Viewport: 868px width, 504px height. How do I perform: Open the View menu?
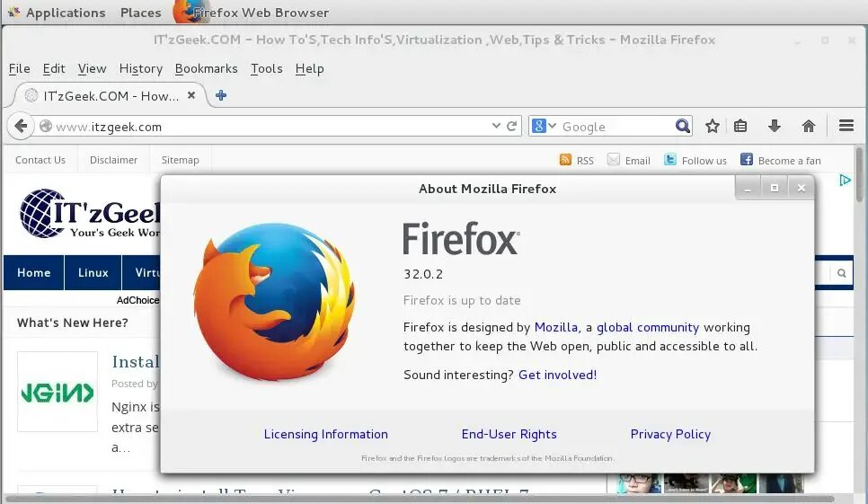click(x=92, y=68)
